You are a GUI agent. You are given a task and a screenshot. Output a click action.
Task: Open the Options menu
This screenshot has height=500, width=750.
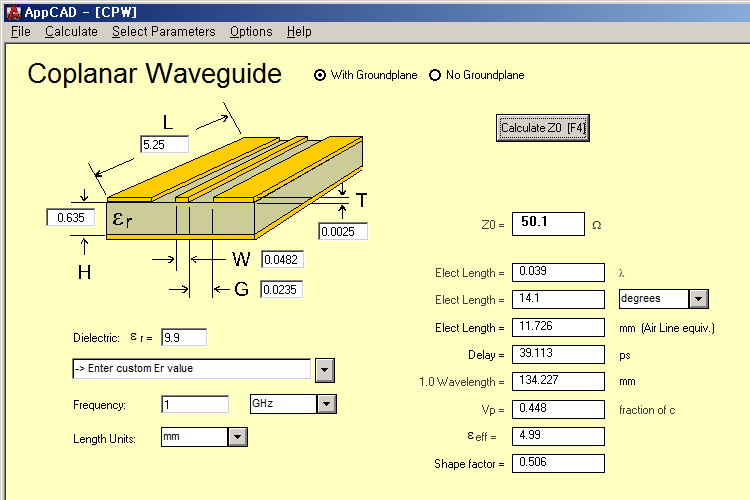tap(251, 31)
